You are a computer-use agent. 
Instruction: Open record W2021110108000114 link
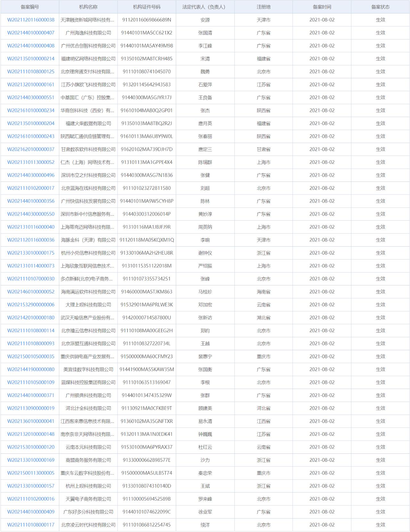[x=31, y=331]
